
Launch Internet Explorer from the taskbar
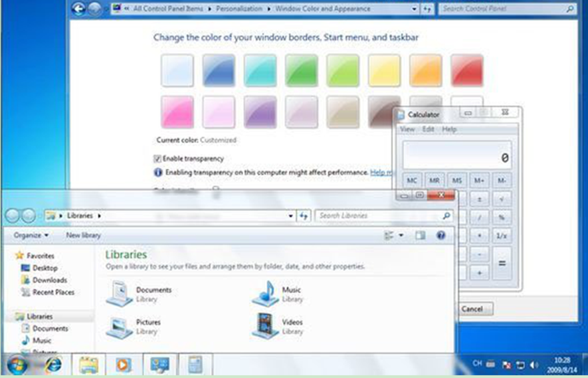pos(52,365)
